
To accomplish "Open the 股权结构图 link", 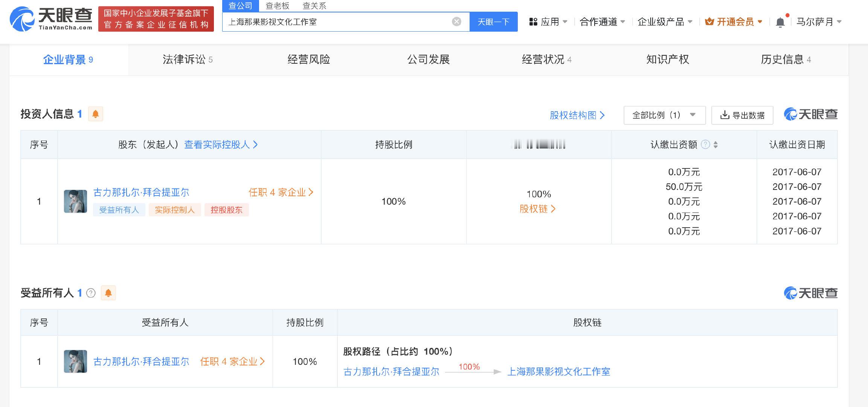I will [x=577, y=115].
